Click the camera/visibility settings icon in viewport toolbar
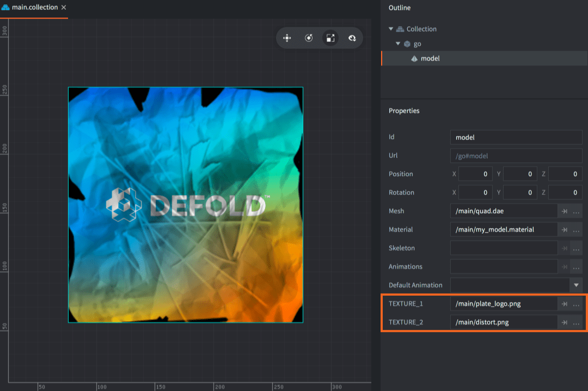 pyautogui.click(x=352, y=38)
